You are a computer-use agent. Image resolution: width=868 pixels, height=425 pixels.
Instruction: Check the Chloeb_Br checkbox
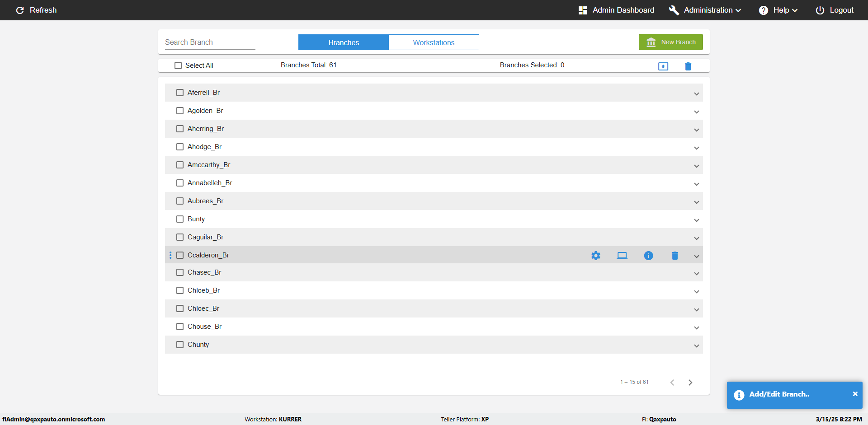tap(180, 290)
